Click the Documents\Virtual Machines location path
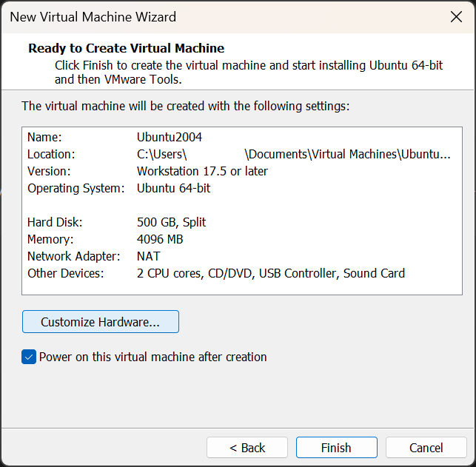 tap(348, 155)
